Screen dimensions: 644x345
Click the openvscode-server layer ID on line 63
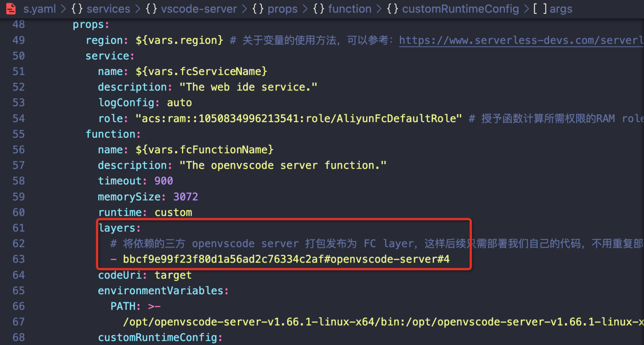click(x=286, y=259)
